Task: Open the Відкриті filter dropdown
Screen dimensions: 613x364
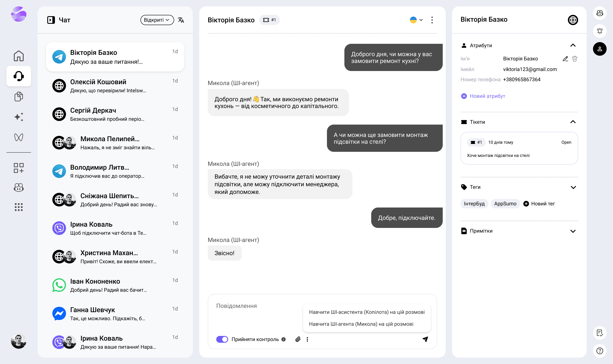Action: pos(157,20)
